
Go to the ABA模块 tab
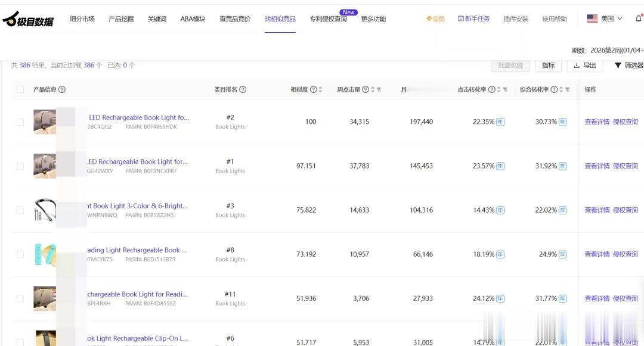tap(193, 19)
